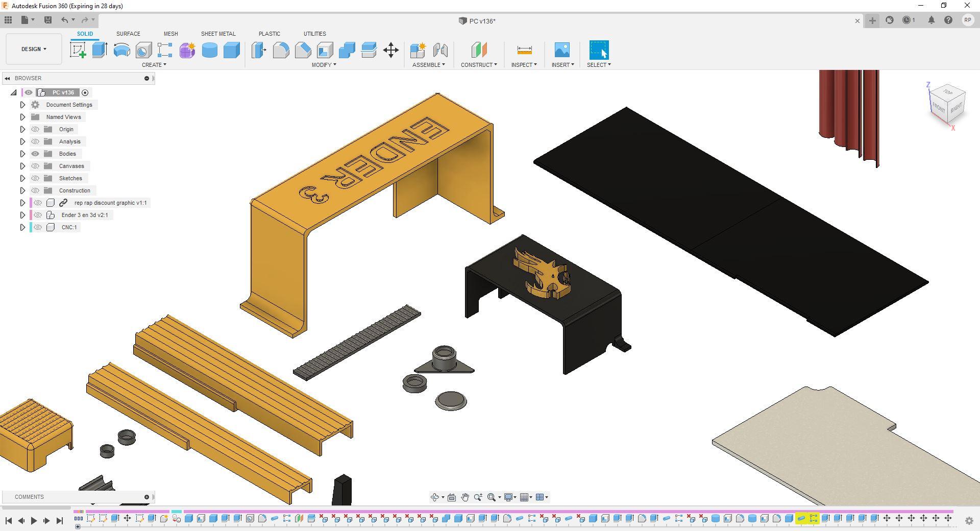Switch to the PLASTIC tab
The height and width of the screenshot is (531, 980).
[x=269, y=34]
